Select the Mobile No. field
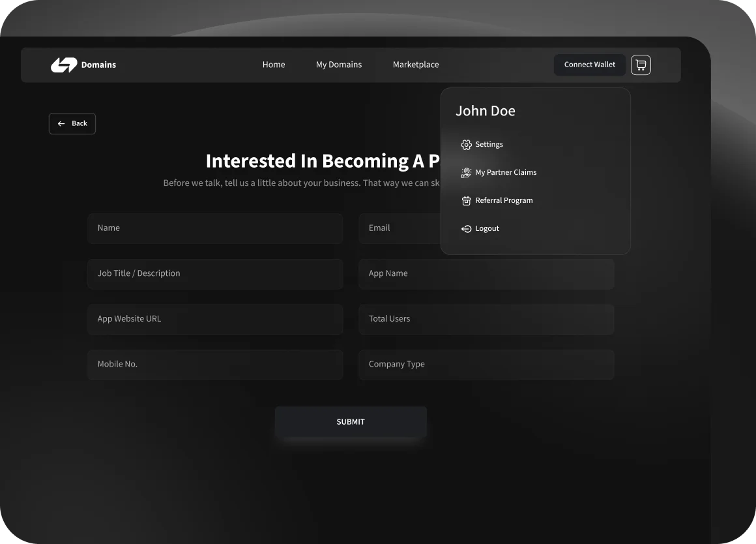756x544 pixels. pyautogui.click(x=215, y=365)
